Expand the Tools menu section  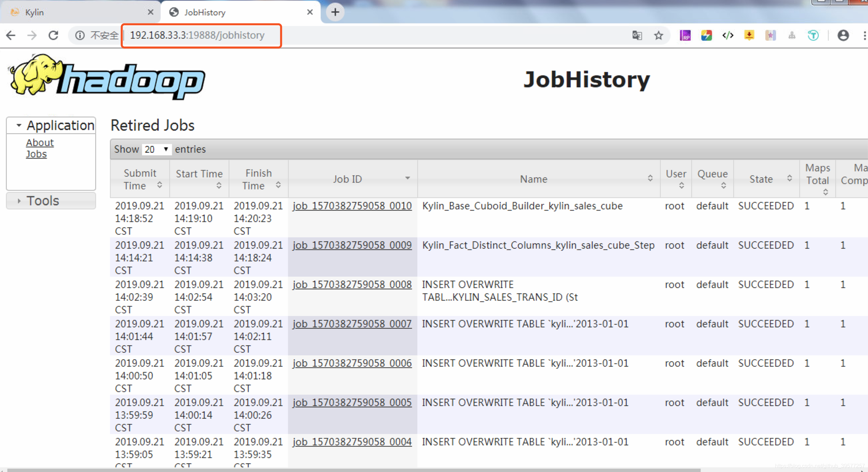(x=51, y=201)
